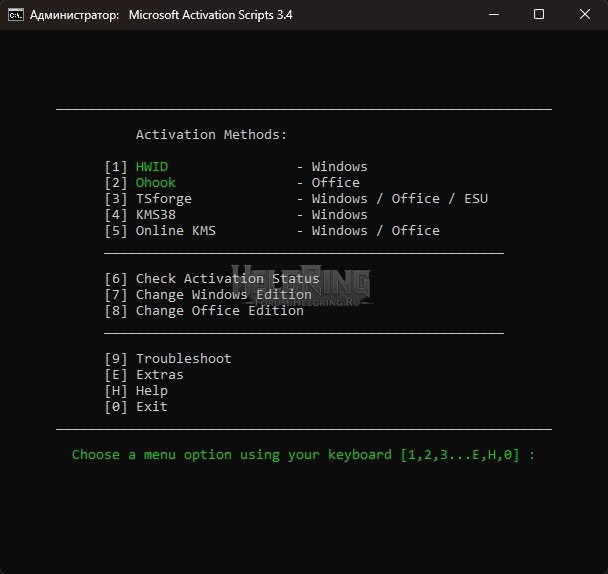Viewport: 608px width, 574px height.
Task: Click the '[1,2,3...E,H,0]' key list in the prompt
Action: pos(460,455)
